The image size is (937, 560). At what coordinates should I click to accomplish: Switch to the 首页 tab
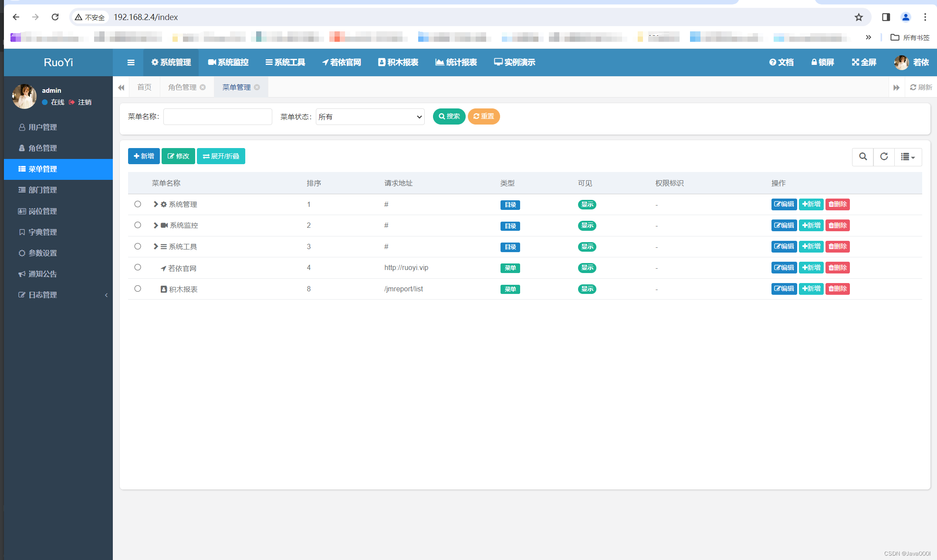(144, 87)
